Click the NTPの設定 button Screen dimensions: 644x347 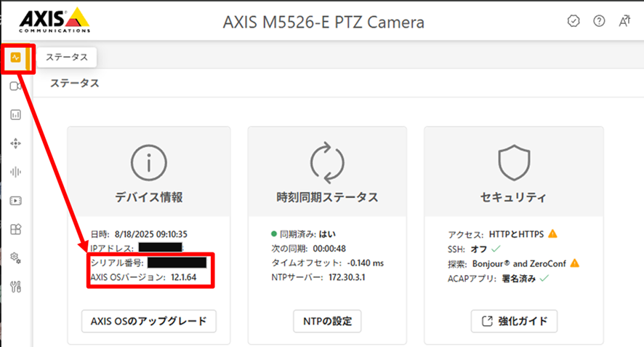[x=327, y=321]
